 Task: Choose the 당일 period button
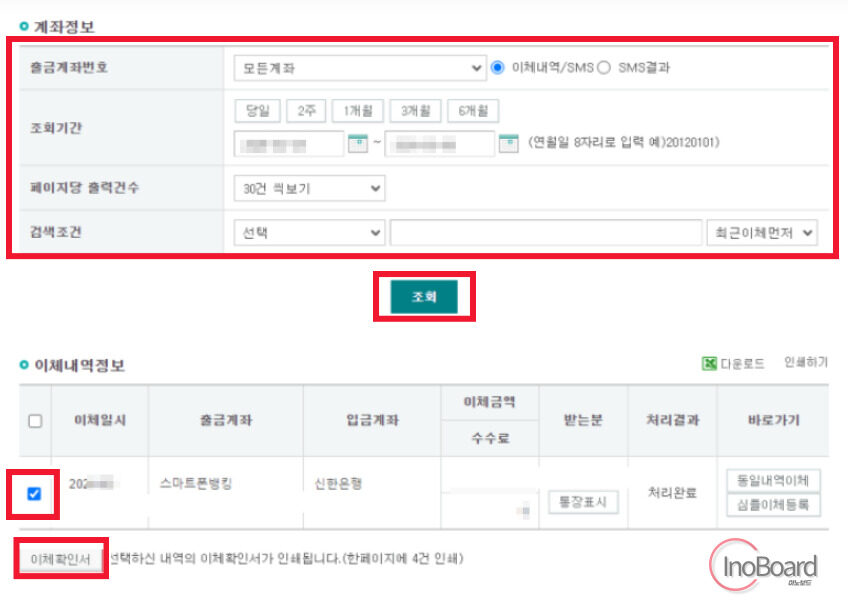[257, 111]
